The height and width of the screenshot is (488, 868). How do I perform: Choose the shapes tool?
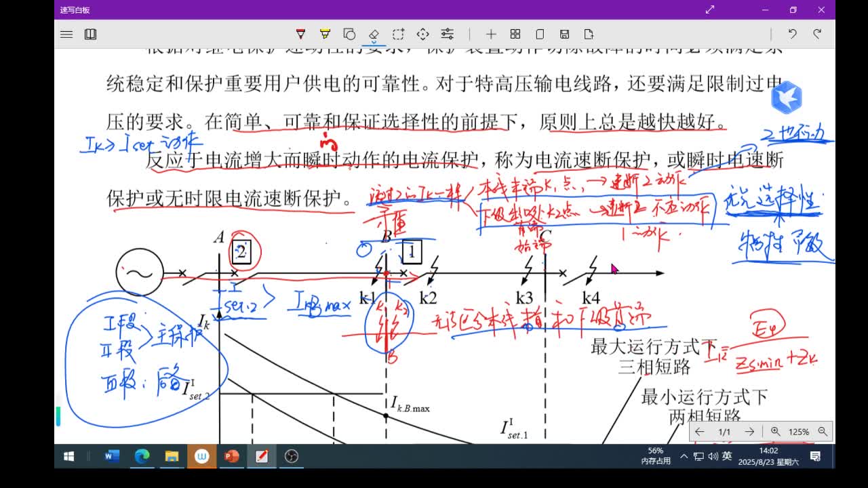pyautogui.click(x=349, y=34)
